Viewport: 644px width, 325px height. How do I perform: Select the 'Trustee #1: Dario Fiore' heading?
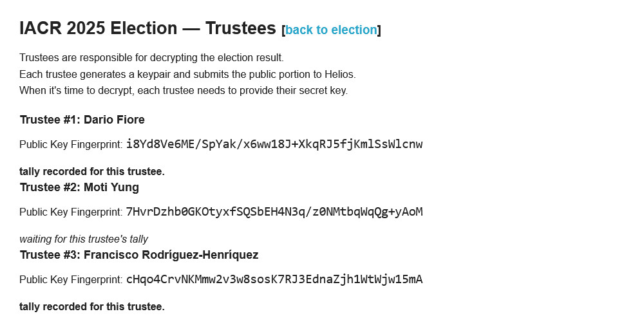pyautogui.click(x=82, y=120)
